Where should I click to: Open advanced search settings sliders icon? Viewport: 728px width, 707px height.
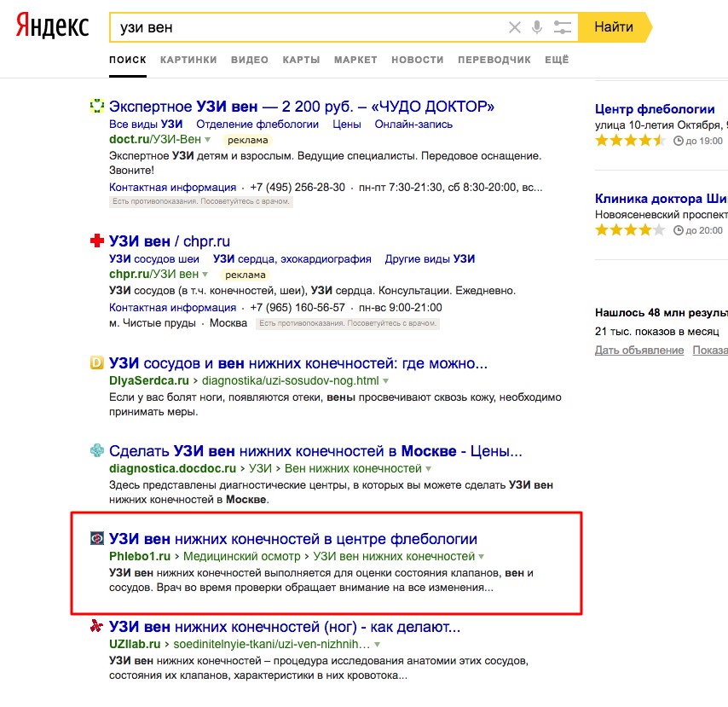563,27
